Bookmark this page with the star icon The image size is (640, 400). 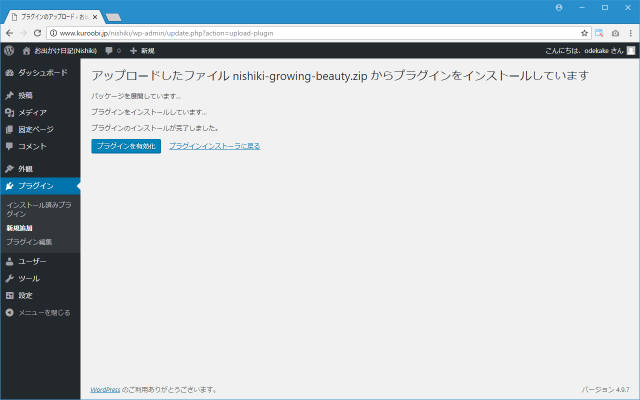coord(584,33)
